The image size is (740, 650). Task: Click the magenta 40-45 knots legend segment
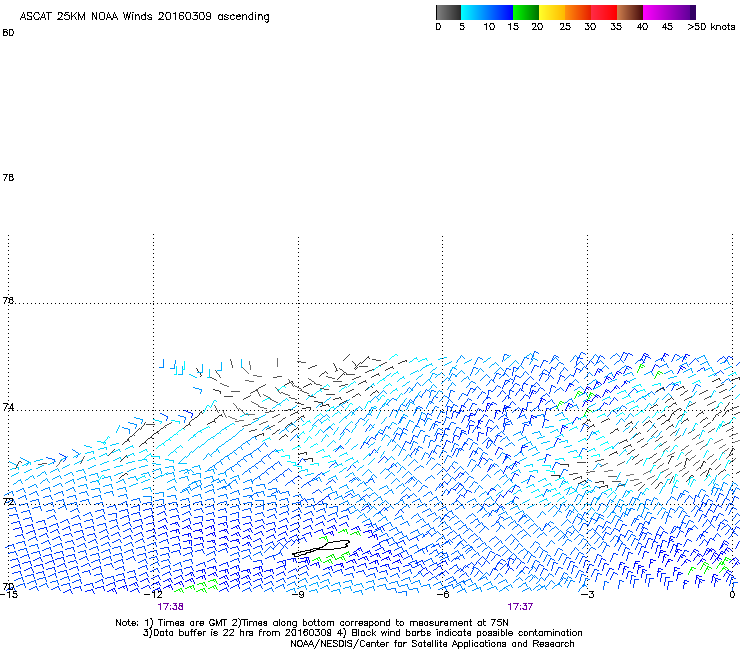click(x=656, y=12)
